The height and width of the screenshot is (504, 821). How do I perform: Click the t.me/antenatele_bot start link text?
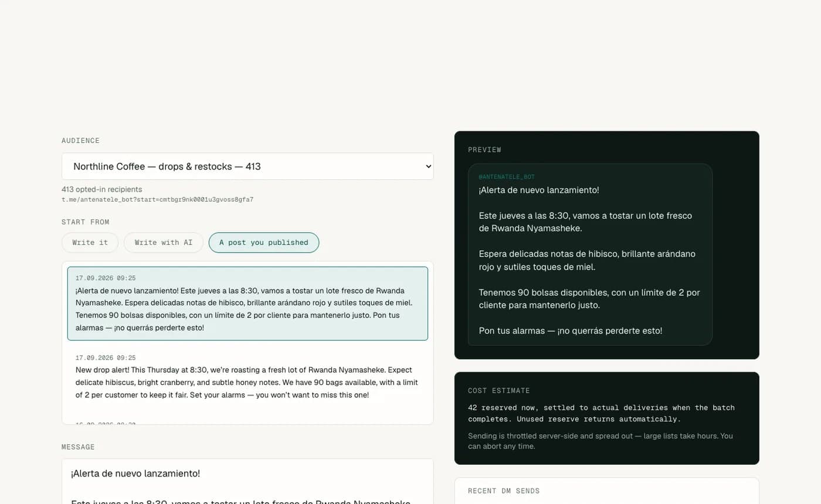(x=157, y=200)
